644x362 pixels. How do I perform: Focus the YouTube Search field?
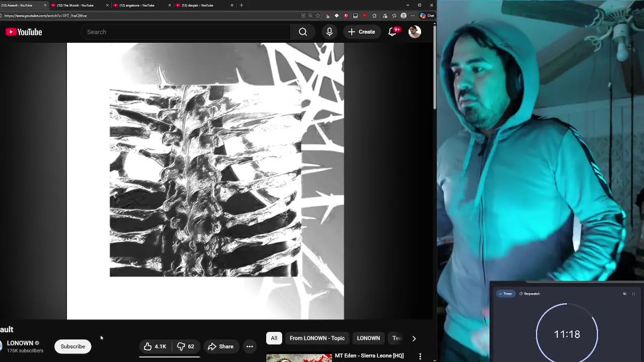185,32
